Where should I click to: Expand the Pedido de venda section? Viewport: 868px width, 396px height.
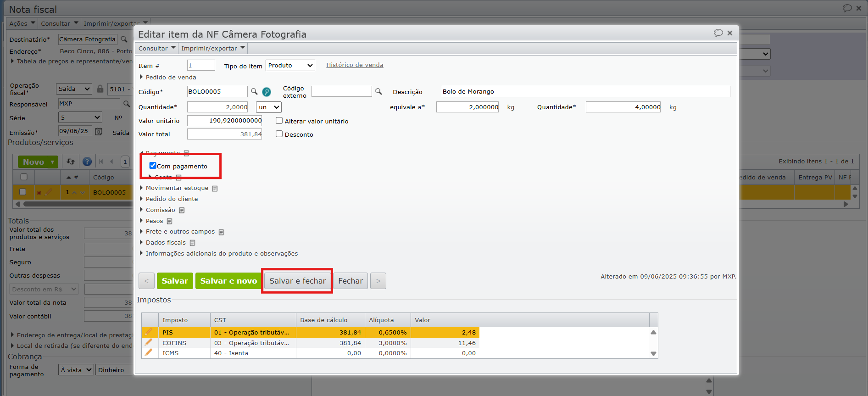pyautogui.click(x=168, y=77)
